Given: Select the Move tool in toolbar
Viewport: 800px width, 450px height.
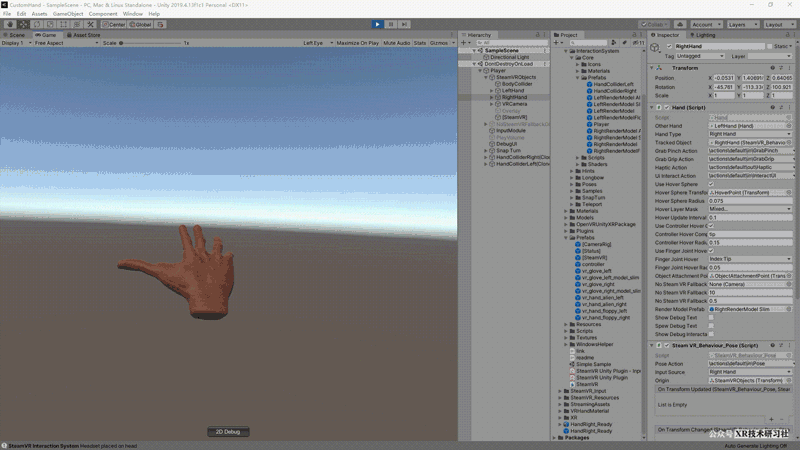Looking at the screenshot, I should (23, 24).
